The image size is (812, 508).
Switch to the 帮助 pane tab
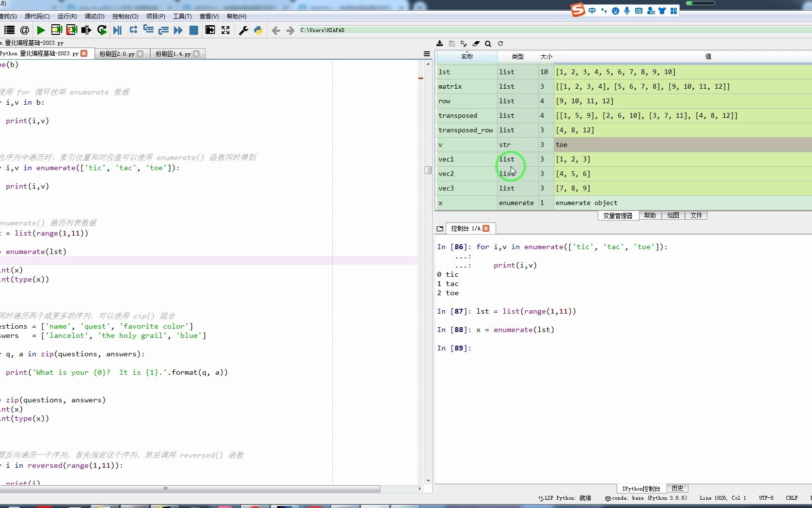[x=650, y=216]
